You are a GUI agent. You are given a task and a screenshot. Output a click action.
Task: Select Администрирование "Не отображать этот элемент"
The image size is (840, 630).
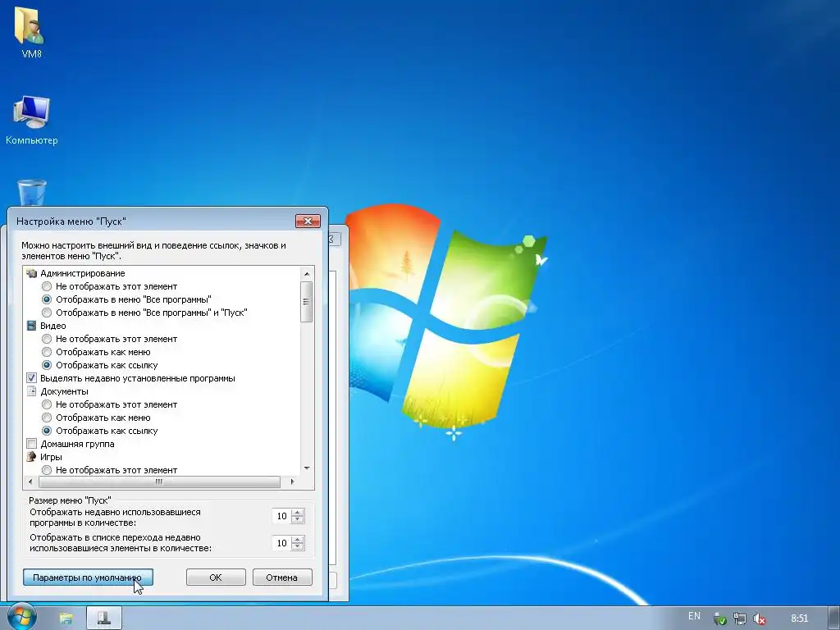(47, 286)
